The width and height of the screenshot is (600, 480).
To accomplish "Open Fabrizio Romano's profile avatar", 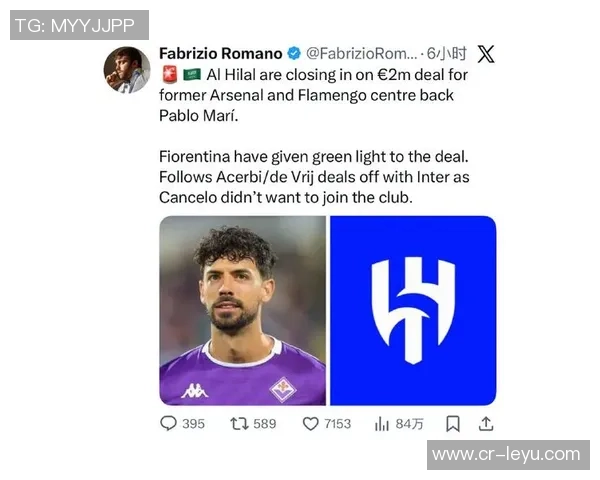I will pyautogui.click(x=127, y=69).
